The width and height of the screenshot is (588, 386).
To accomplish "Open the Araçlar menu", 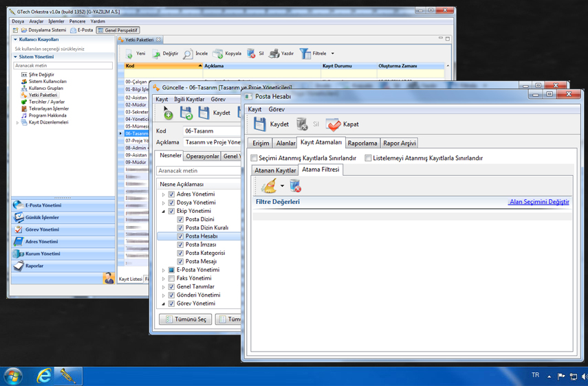I will tap(36, 21).
